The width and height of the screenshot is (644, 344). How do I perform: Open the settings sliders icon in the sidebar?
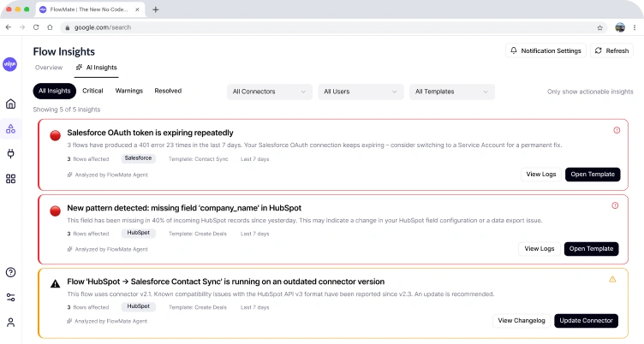(10, 297)
